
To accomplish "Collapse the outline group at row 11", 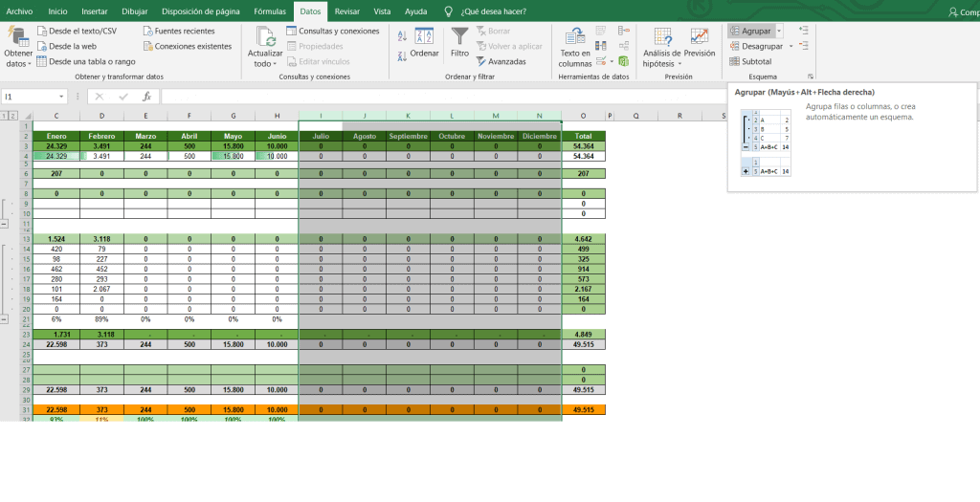I will coord(5,224).
